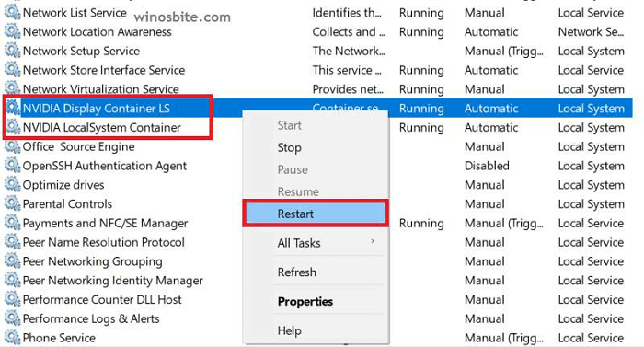The height and width of the screenshot is (347, 644).
Task: Select the gear icon for Office Source Engine
Action: coord(12,146)
